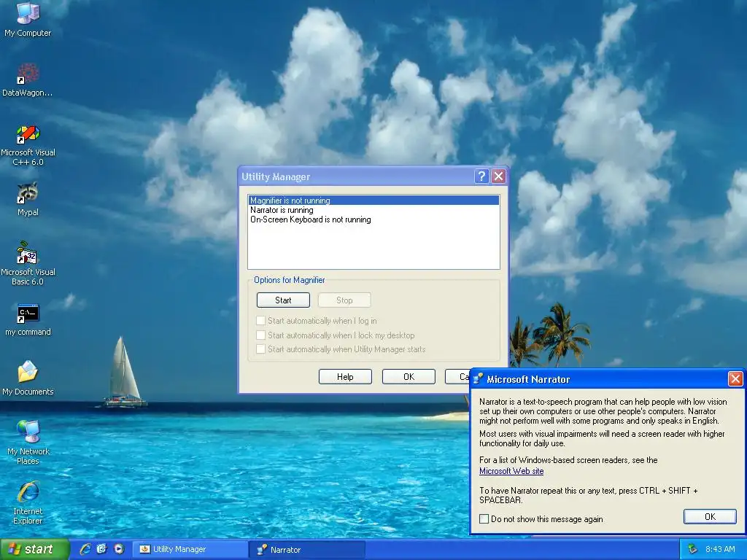Select the my command prompt shortcut
This screenshot has width=747, height=560.
pyautogui.click(x=28, y=319)
